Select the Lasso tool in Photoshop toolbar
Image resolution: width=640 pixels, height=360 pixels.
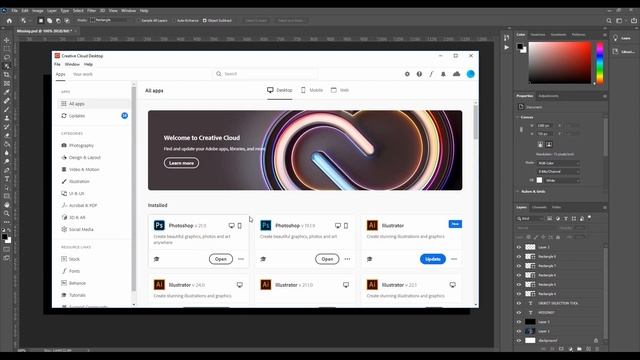[7, 57]
